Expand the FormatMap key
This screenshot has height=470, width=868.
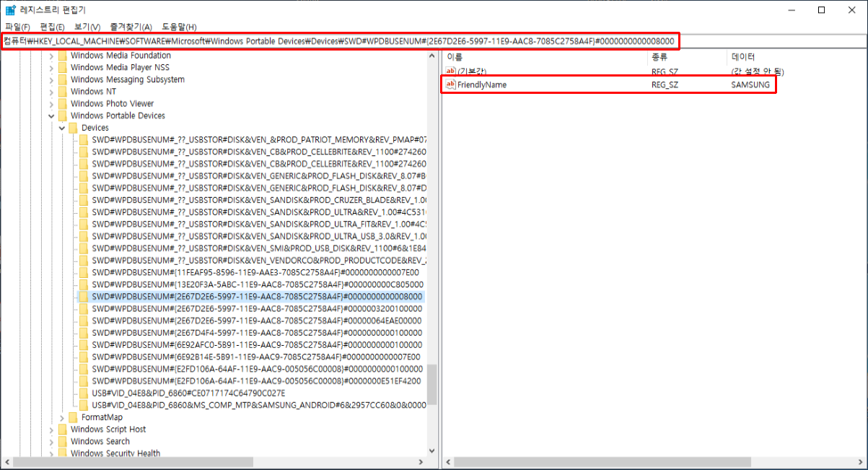point(62,417)
